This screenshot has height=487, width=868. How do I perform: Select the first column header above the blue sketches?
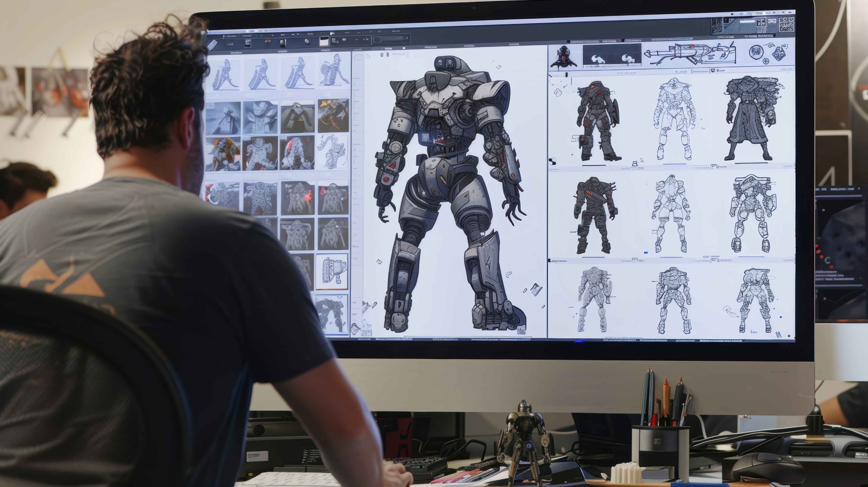tap(236, 53)
